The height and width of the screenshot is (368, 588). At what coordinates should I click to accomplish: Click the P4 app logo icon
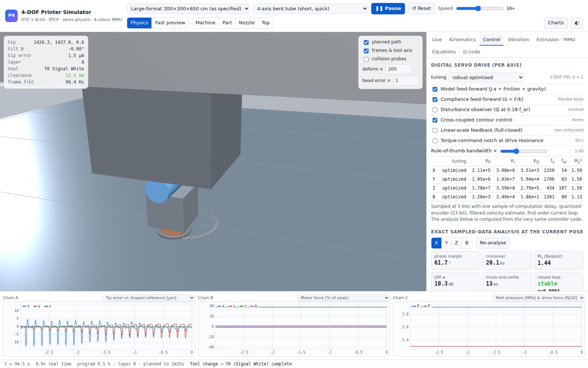point(11,15)
